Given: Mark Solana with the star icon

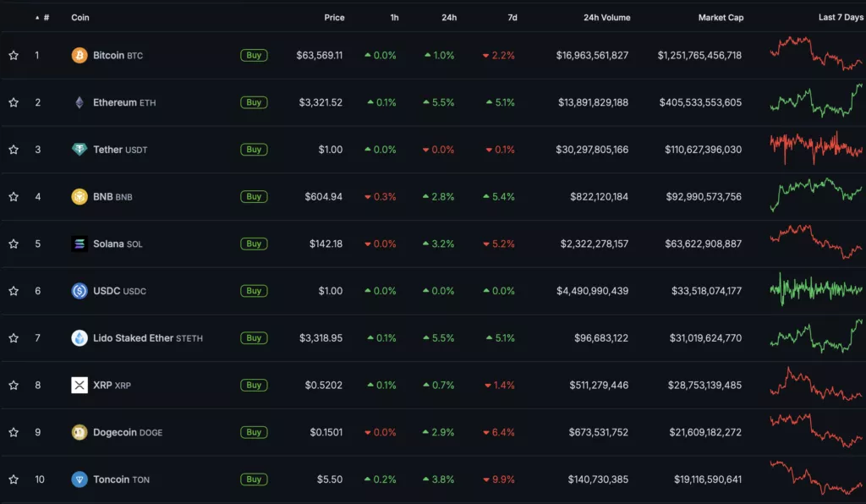Looking at the screenshot, I should [x=14, y=244].
